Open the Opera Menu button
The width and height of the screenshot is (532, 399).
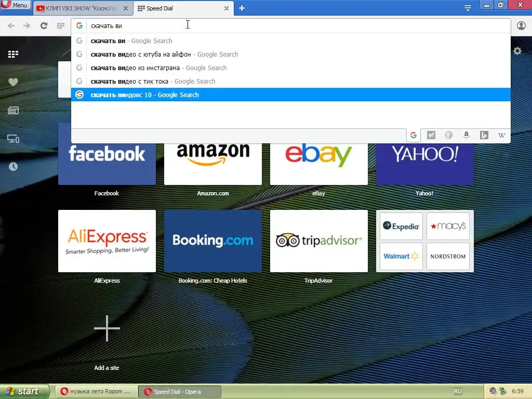pyautogui.click(x=16, y=5)
